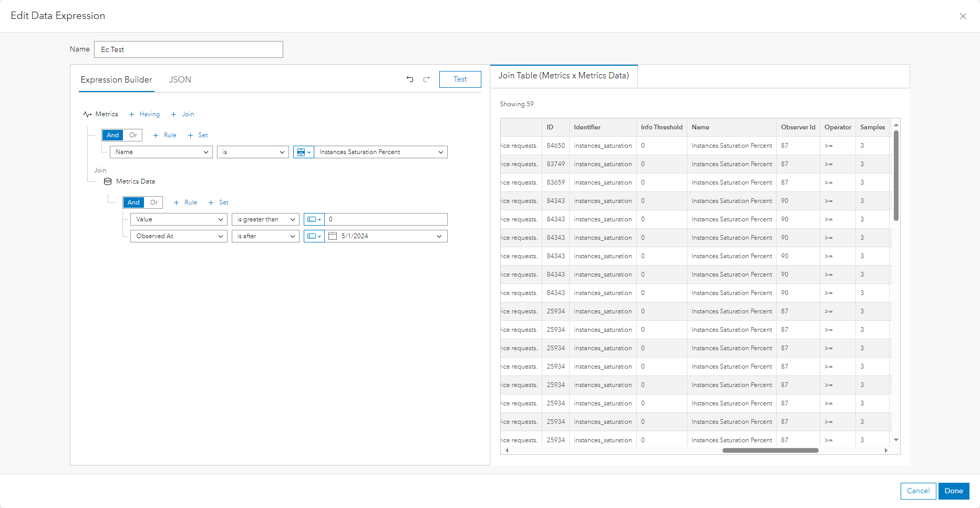
Task: Click the calendar icon in the date rule
Action: [332, 236]
